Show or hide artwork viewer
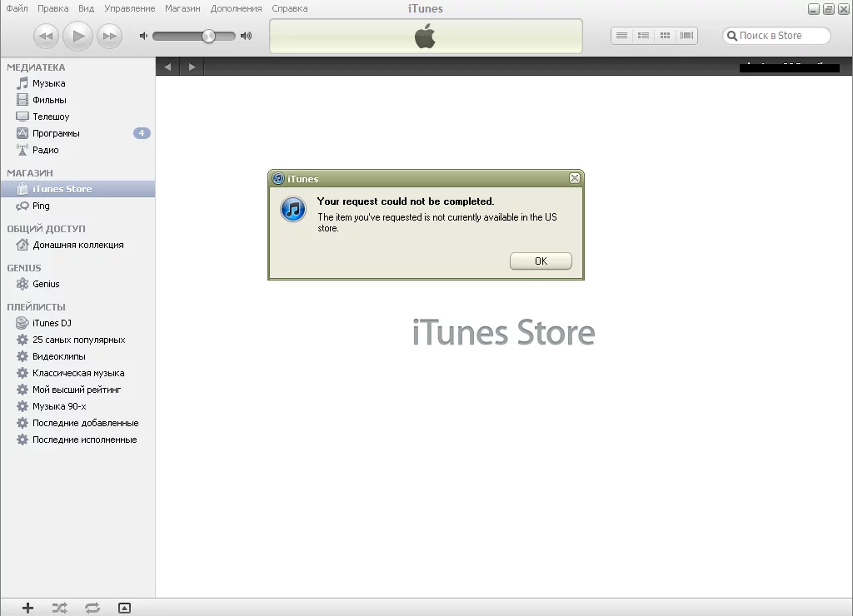The image size is (853, 616). pos(125,608)
